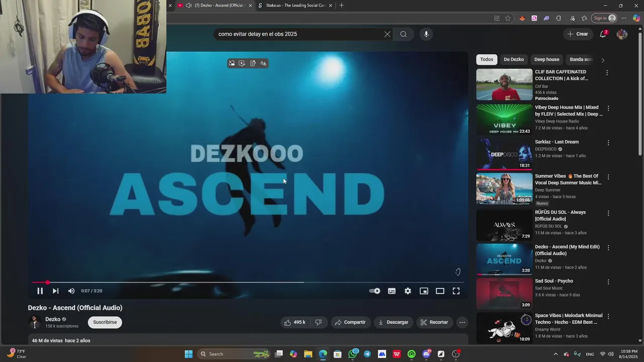Open the Compartir share dialog
Screen dimensions: 644x362
click(350, 322)
